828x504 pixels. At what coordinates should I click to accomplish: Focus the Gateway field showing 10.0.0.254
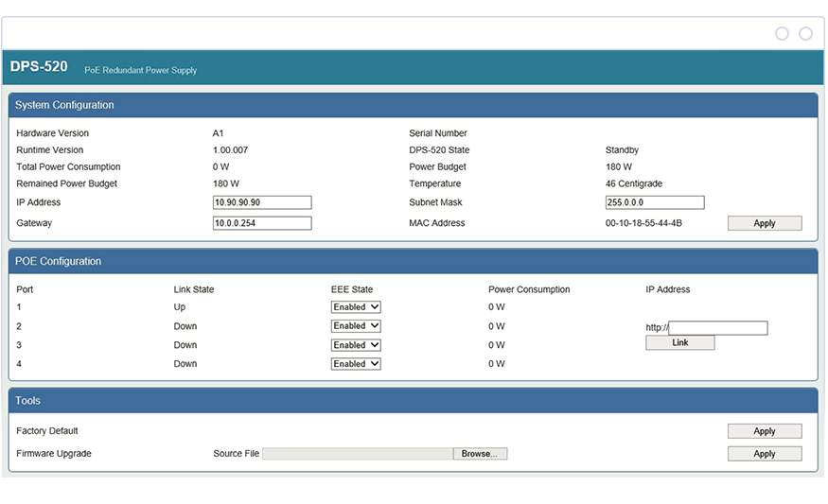pyautogui.click(x=262, y=223)
